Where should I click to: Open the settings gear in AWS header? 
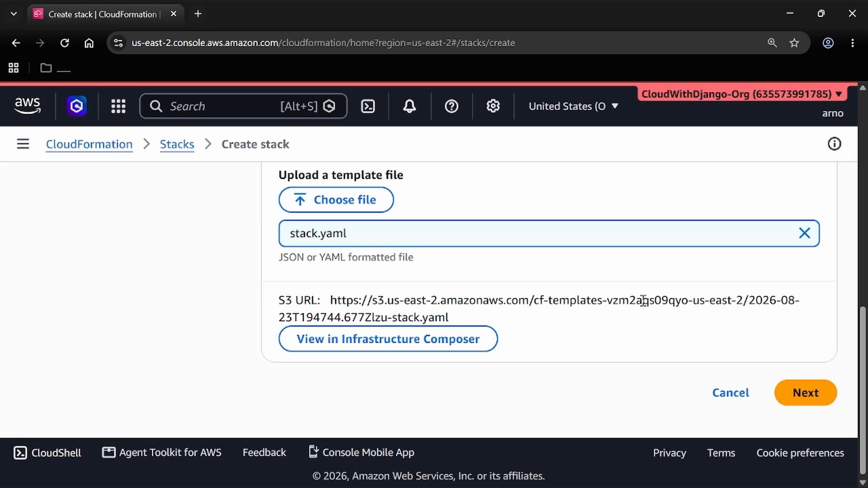coord(493,106)
